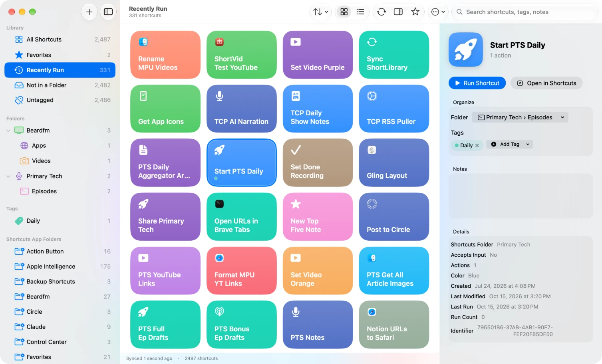This screenshot has height=364, width=602.
Task: Switch to grid view
Action: point(344,12)
